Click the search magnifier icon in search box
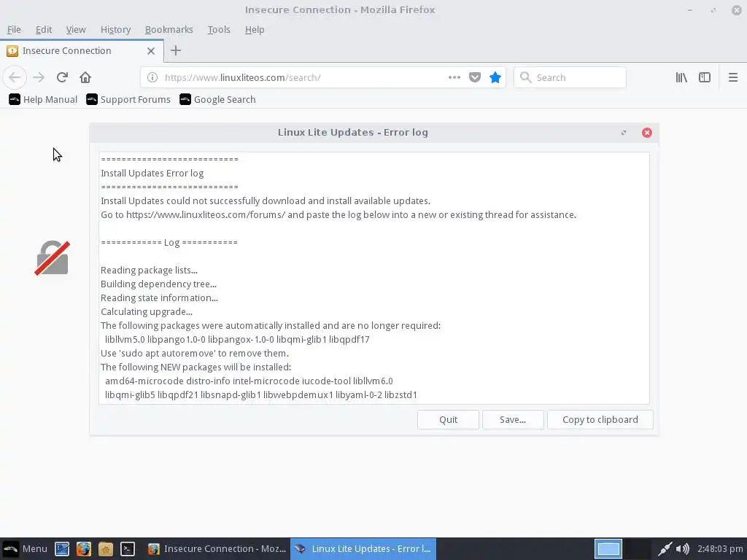Image resolution: width=747 pixels, height=560 pixels. [525, 77]
